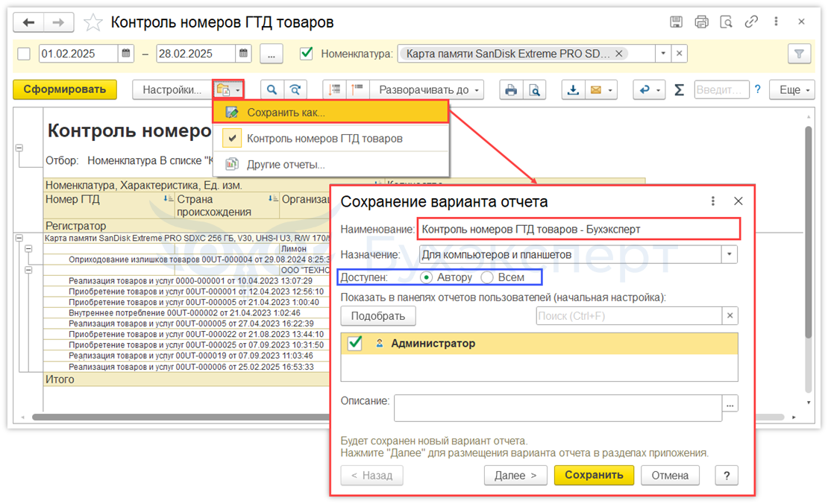828x504 pixels.
Task: Click the magnifier find icon in toolbar
Action: tap(272, 90)
